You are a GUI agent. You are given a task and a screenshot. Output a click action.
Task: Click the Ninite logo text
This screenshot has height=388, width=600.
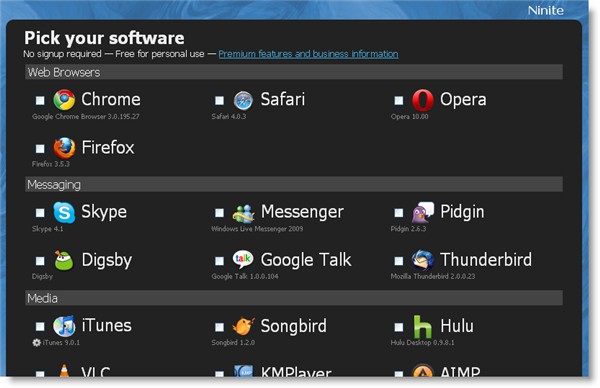[546, 10]
